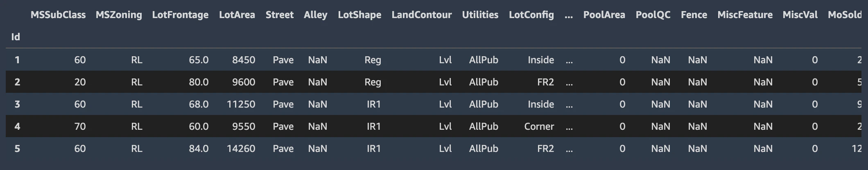The height and width of the screenshot is (170, 868).
Task: Click the MSSubClass column header
Action: click(58, 15)
